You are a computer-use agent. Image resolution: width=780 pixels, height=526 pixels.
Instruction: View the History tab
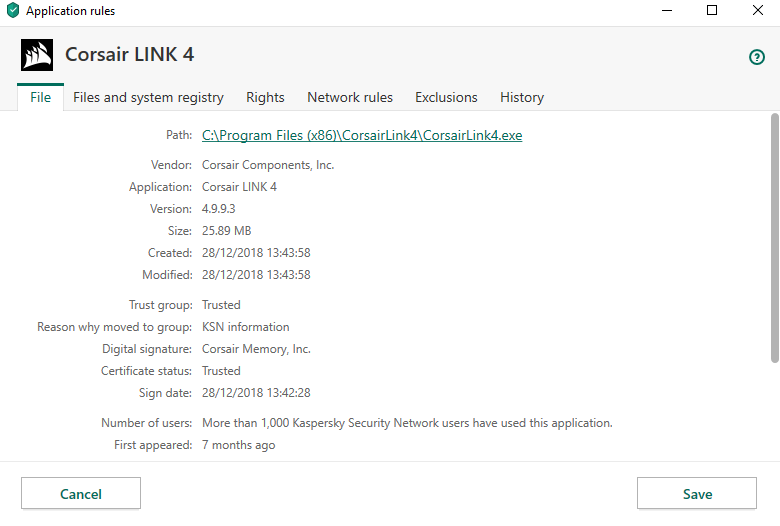522,97
